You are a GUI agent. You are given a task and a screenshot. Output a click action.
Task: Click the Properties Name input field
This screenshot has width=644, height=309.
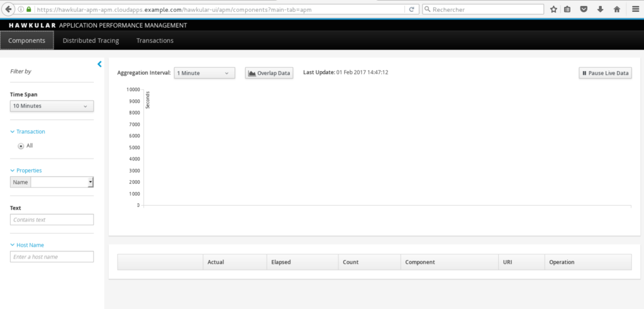click(x=60, y=182)
